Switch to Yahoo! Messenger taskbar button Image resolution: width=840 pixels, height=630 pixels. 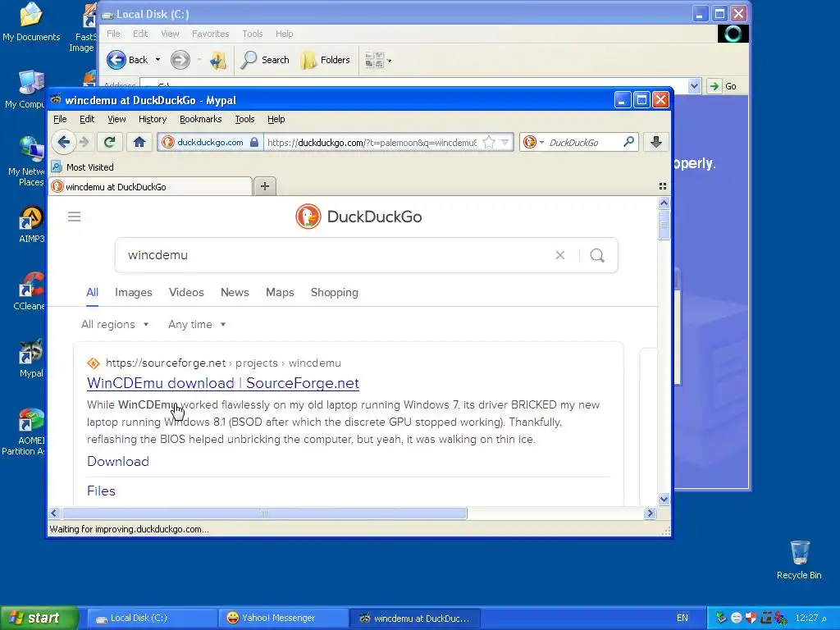point(282,619)
